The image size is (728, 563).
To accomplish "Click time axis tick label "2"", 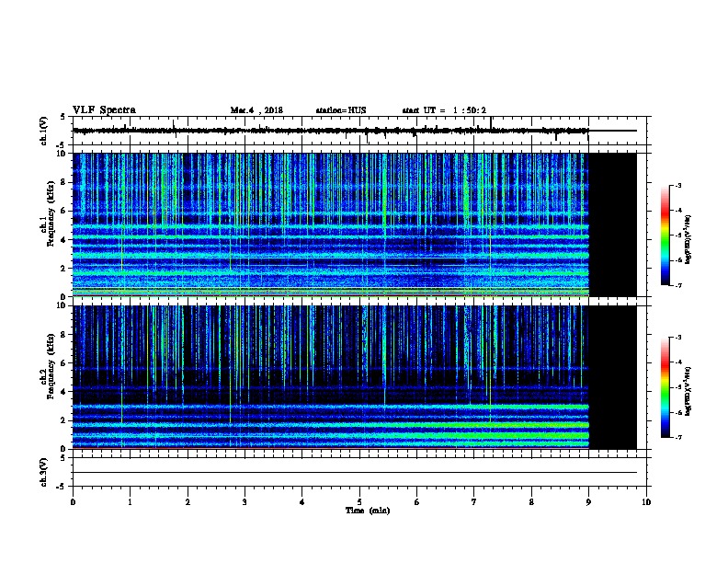I will click(x=188, y=502).
